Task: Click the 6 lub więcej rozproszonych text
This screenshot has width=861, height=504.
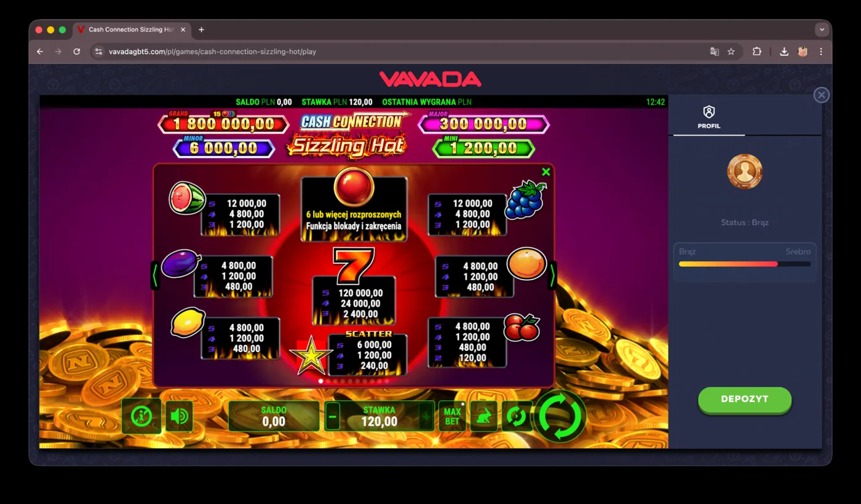Action: click(x=354, y=215)
